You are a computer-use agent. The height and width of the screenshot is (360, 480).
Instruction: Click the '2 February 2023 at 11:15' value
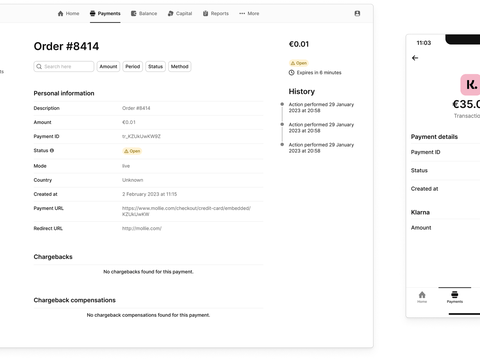point(149,194)
